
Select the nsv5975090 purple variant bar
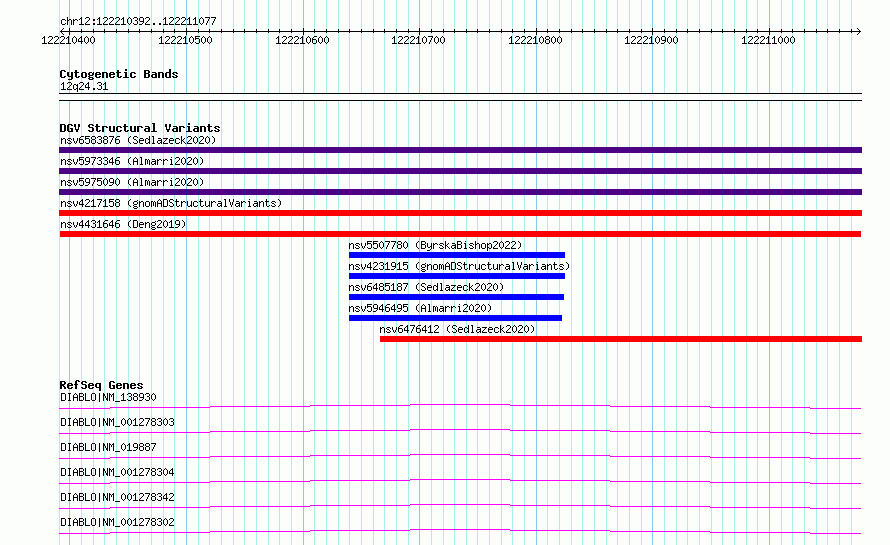click(x=460, y=192)
